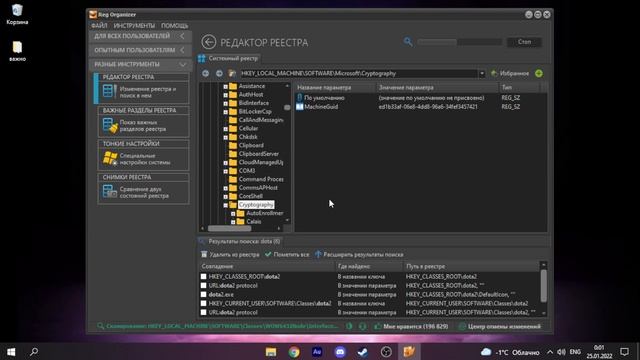Image resolution: width=640 pixels, height=360 pixels.
Task: Click Удалить из реестра button
Action: 230,254
